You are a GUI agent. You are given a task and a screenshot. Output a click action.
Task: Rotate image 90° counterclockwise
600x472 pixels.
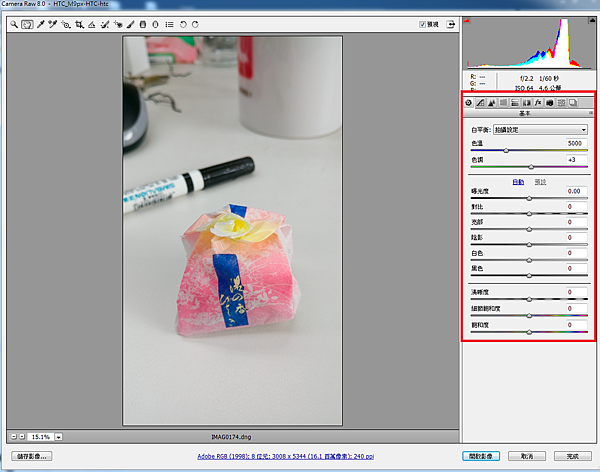click(x=183, y=24)
